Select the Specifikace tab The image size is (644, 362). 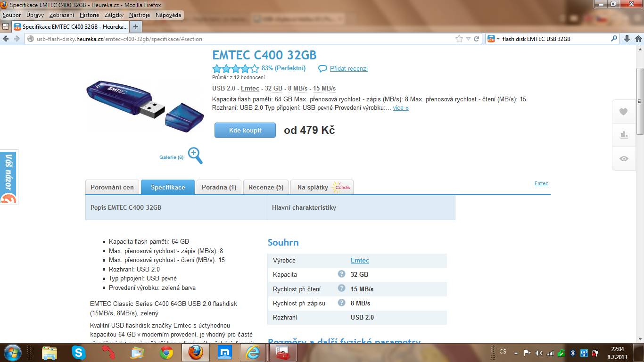tap(168, 187)
